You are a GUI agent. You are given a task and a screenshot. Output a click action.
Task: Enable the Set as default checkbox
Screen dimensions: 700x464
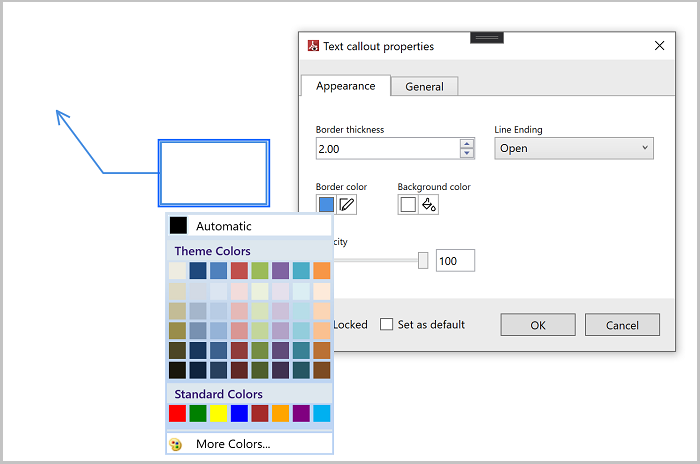(x=387, y=325)
